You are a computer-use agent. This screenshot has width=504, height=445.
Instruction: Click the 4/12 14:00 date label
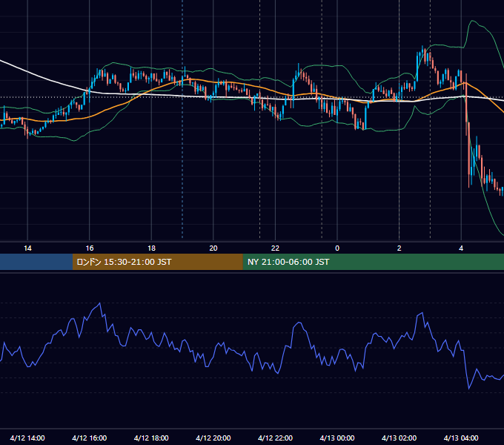click(x=27, y=438)
